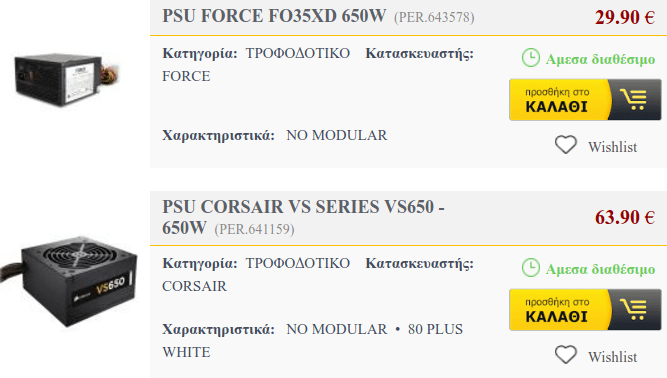Viewport: 667px width, 378px height.
Task: Click the CORSAIR VS650 product thumbnail
Action: 69,281
